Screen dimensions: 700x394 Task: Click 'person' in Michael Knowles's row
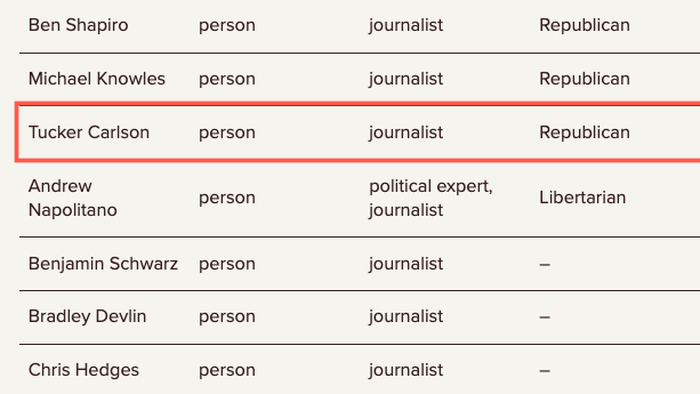227,80
